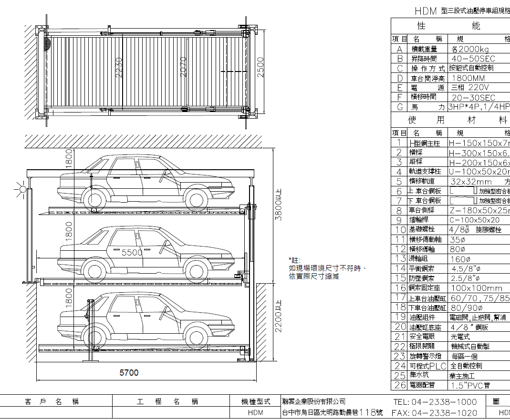510x420 pixels.
Task: Click the 2070 dimension in plan view
Action: [x=184, y=68]
